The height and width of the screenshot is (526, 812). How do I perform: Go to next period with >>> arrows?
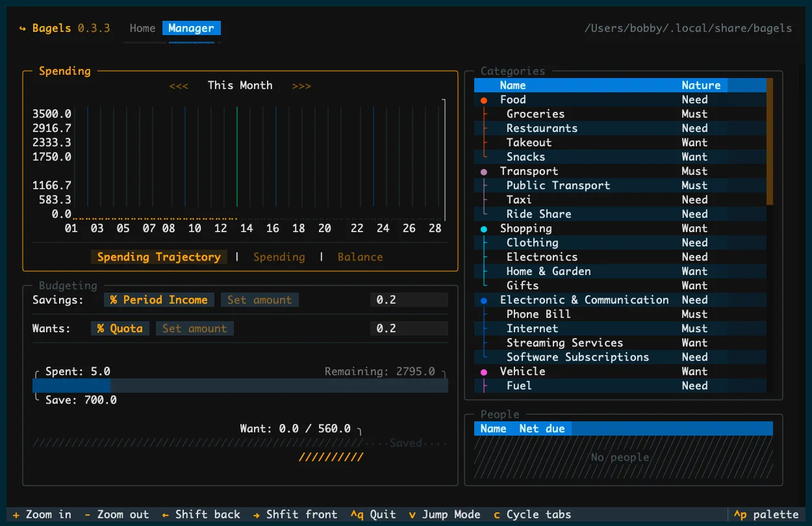301,86
